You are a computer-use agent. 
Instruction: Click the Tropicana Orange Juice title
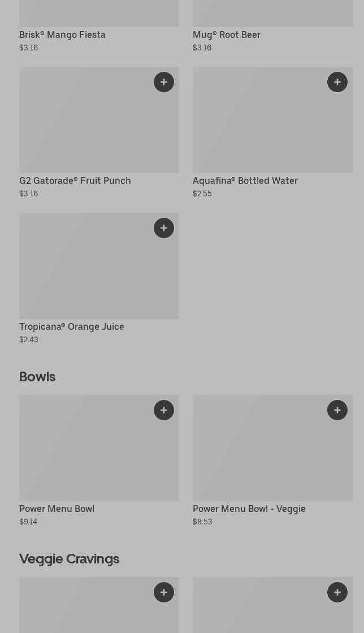71,326
